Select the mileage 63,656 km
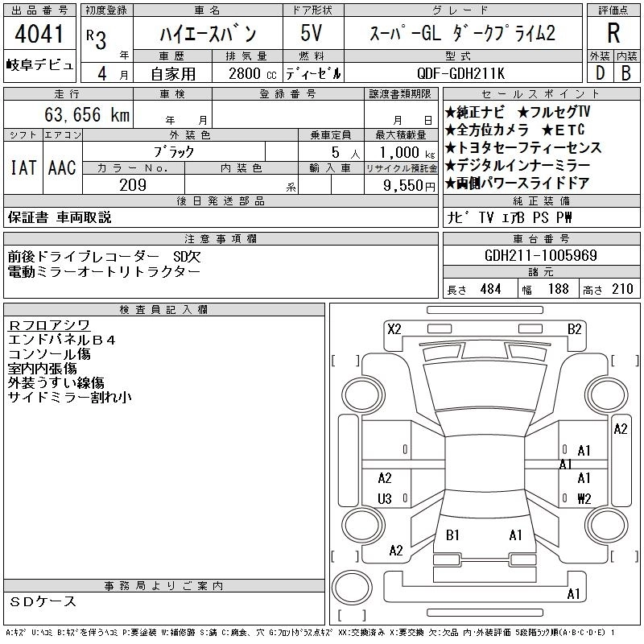This screenshot has width=644, height=644. [87, 114]
